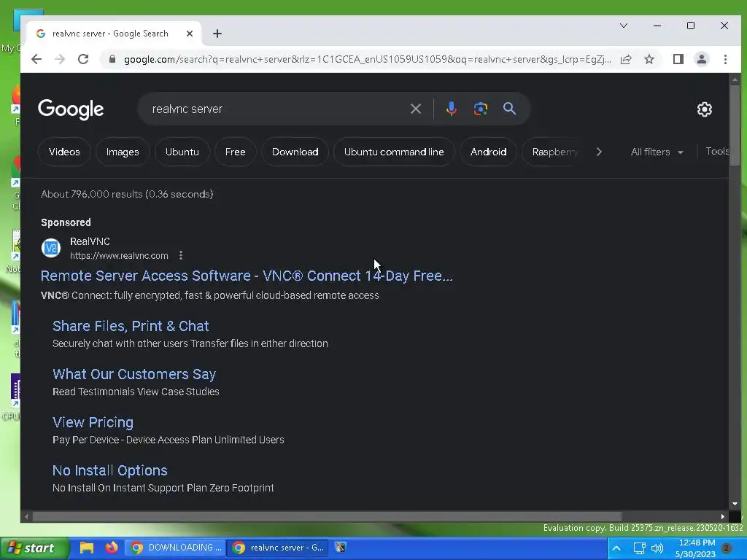Click the scroll down arrow
Screen dimensions: 747x560
[735, 504]
